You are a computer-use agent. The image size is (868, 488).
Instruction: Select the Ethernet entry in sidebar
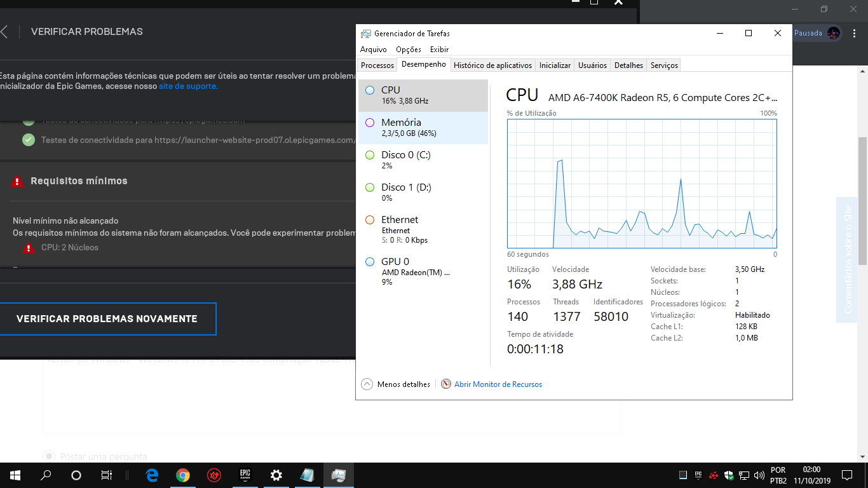(x=423, y=230)
